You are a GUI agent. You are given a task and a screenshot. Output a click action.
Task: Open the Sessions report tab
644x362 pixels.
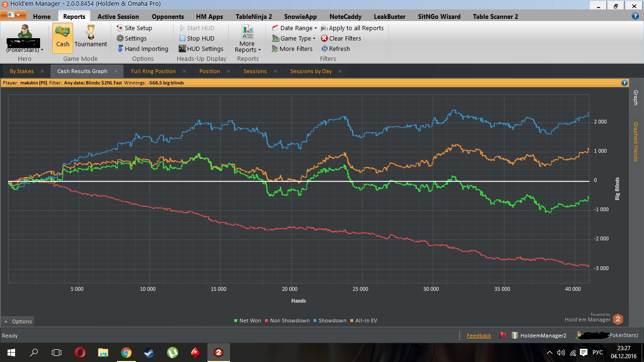click(x=255, y=71)
